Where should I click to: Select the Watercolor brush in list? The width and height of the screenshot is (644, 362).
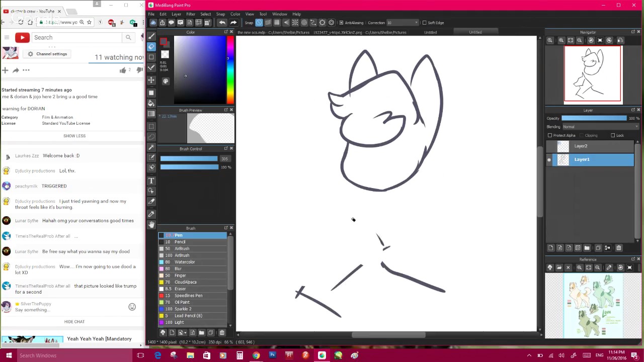(193, 262)
